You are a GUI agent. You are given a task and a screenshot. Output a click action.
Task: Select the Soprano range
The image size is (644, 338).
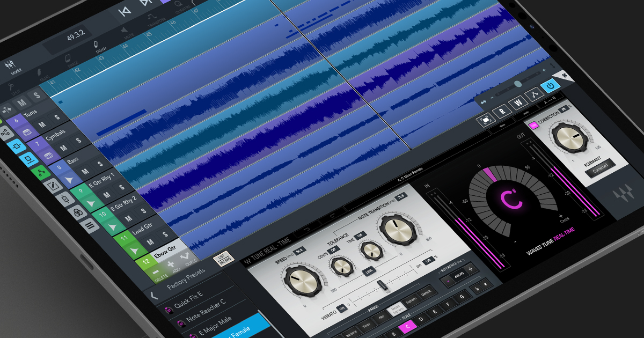tap(412, 300)
